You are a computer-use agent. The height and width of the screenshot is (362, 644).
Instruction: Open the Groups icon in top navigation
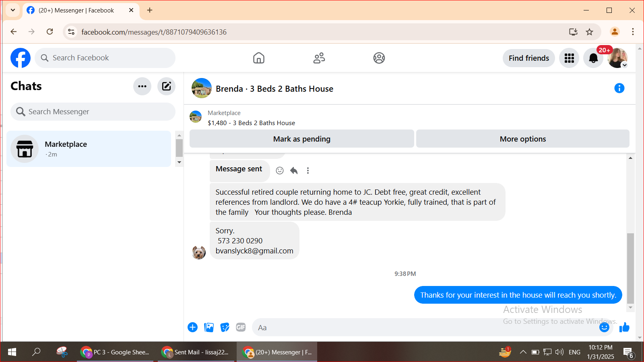coord(379,58)
